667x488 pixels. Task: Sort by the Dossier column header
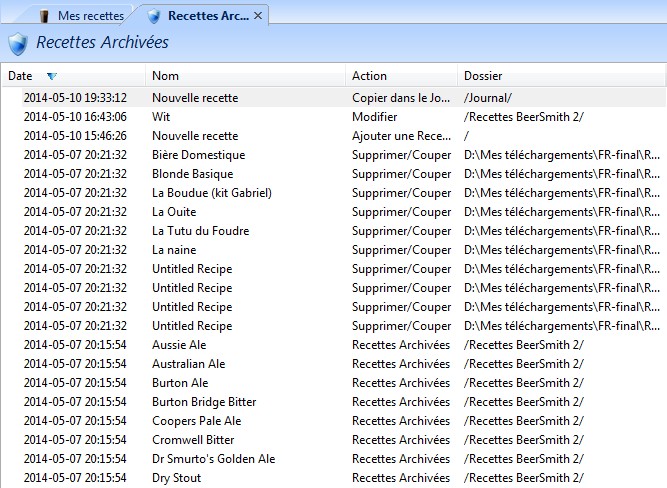[483, 76]
